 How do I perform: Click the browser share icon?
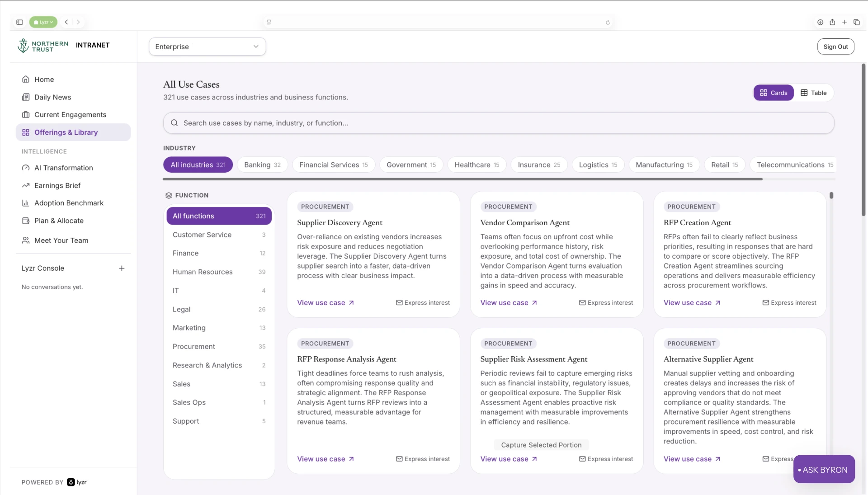[832, 22]
